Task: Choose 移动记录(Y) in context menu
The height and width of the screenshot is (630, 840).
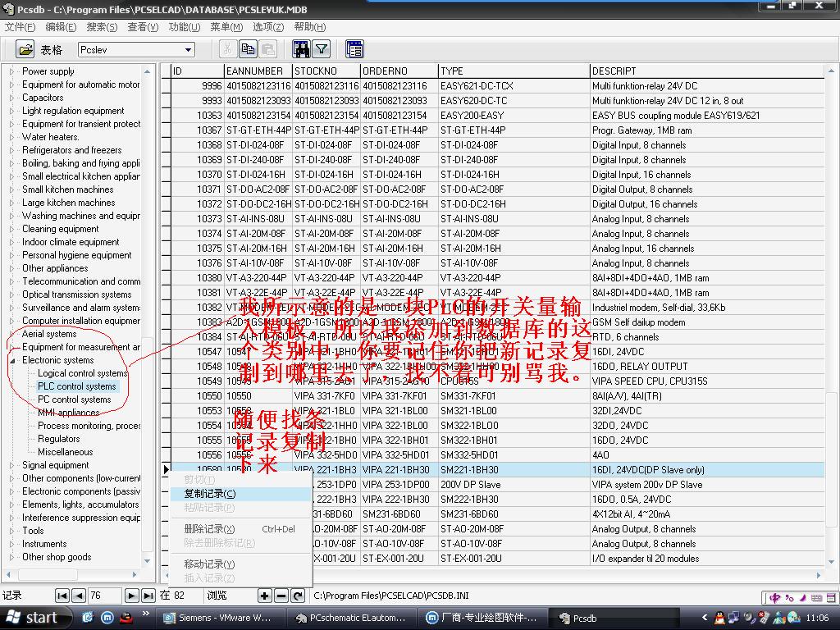Action: pos(240,564)
